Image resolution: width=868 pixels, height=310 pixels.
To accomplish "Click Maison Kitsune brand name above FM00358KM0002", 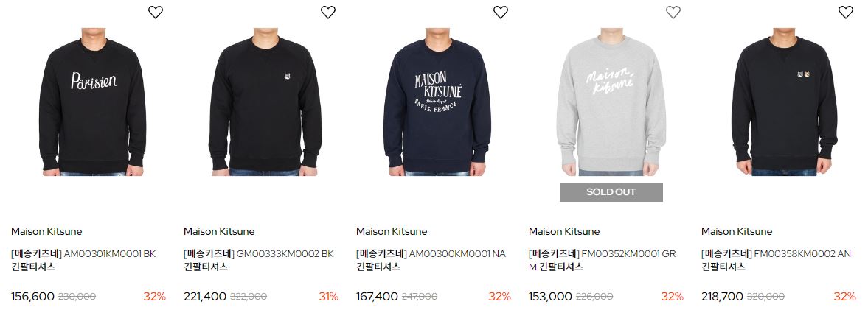I will pyautogui.click(x=737, y=231).
